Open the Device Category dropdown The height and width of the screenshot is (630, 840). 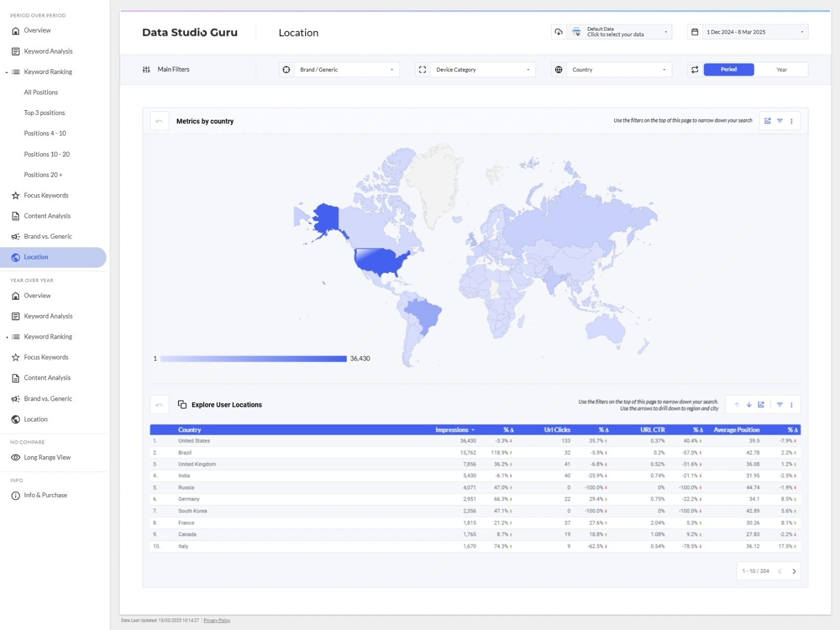482,70
